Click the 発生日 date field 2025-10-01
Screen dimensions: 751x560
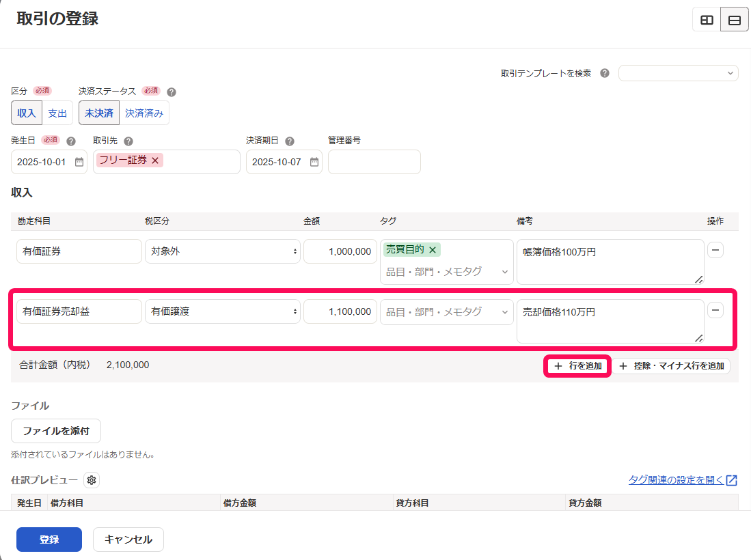tap(49, 163)
